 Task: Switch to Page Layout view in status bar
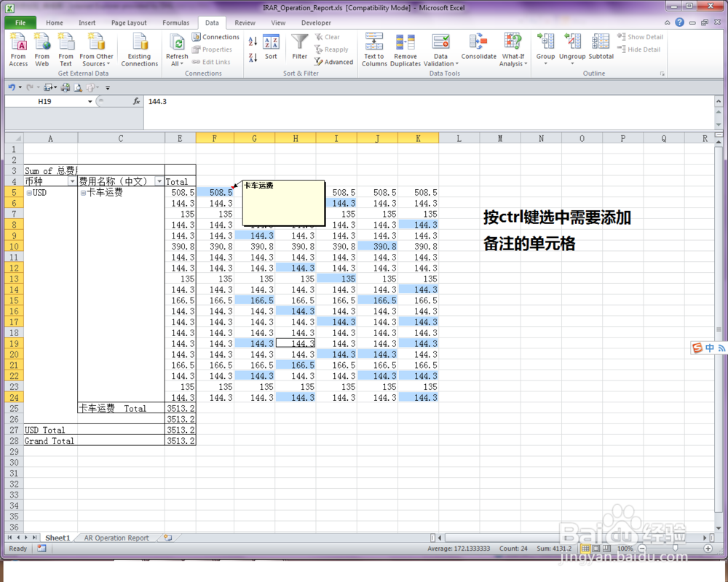pyautogui.click(x=596, y=549)
